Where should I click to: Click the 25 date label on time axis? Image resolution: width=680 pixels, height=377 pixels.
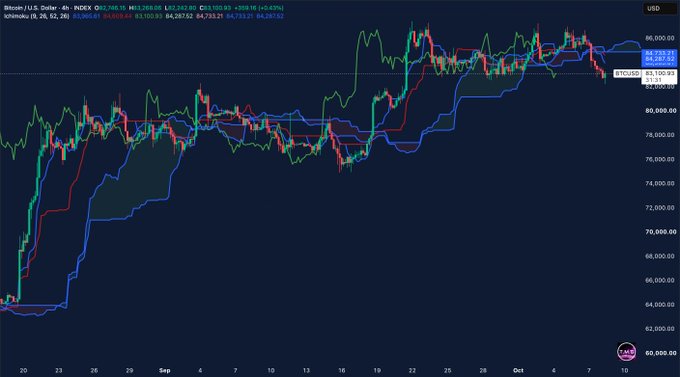tap(448, 370)
